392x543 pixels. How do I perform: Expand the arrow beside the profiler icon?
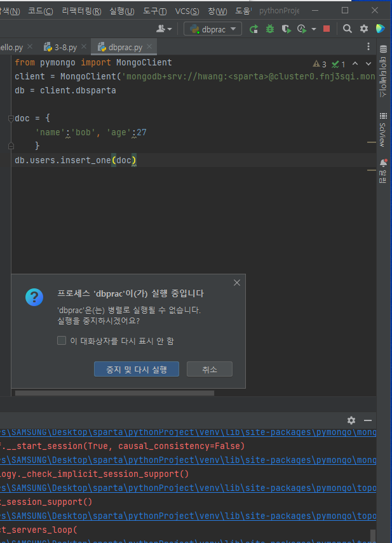(x=314, y=29)
